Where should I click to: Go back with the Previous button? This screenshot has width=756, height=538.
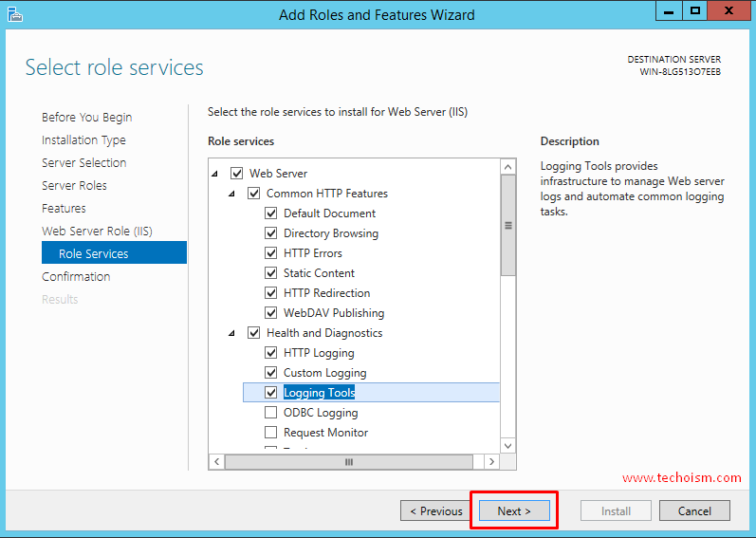coord(435,510)
